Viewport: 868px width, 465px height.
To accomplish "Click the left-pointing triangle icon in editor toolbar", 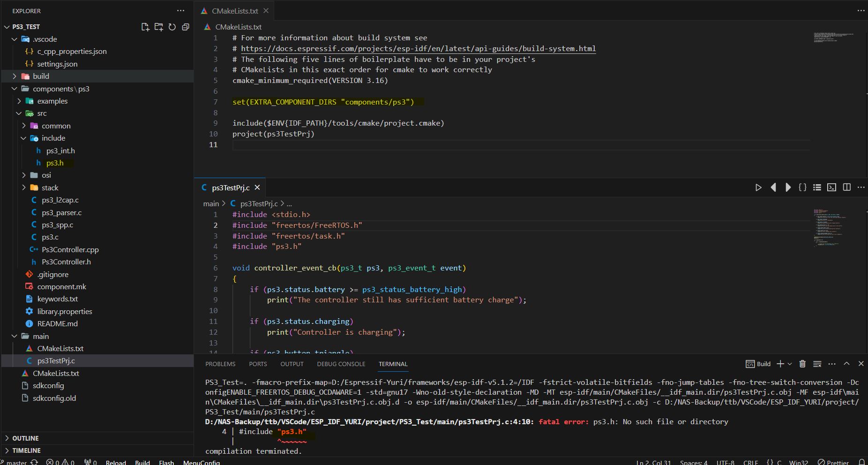I will point(773,187).
